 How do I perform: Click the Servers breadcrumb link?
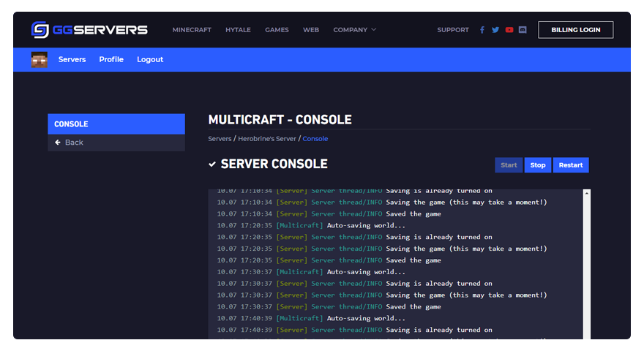pyautogui.click(x=220, y=139)
